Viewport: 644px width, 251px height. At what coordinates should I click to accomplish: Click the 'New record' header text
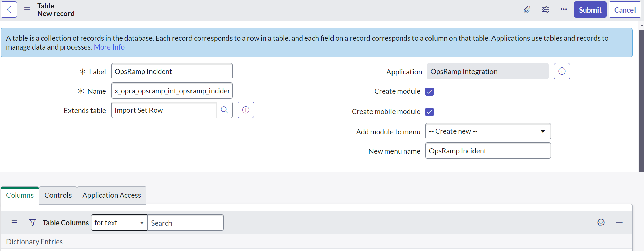click(56, 14)
